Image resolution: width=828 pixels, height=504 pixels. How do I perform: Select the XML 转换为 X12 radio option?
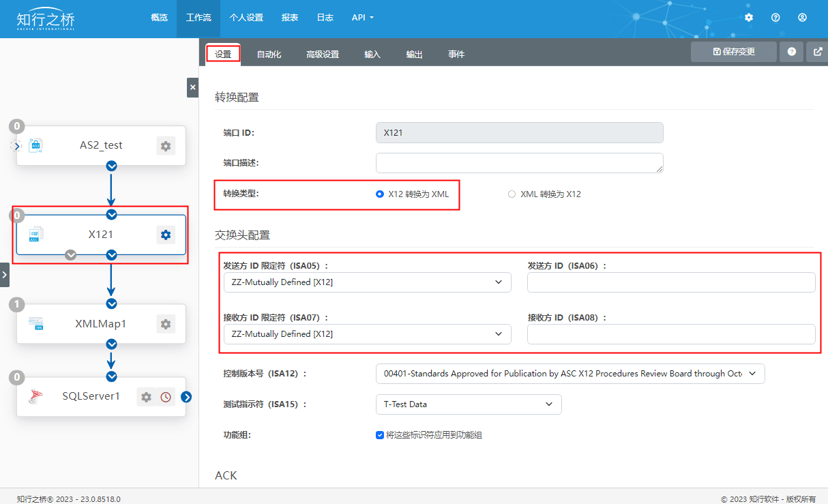[512, 194]
